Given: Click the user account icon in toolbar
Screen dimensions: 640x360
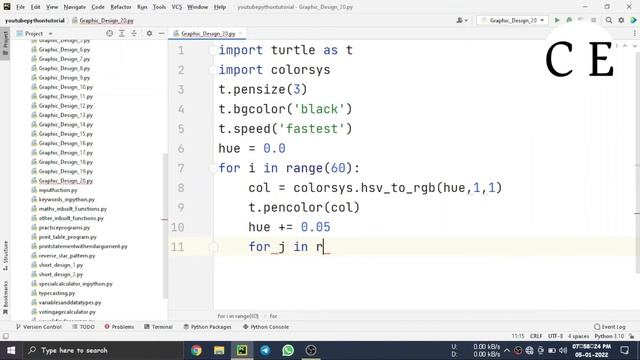Looking at the screenshot, I should (462, 20).
